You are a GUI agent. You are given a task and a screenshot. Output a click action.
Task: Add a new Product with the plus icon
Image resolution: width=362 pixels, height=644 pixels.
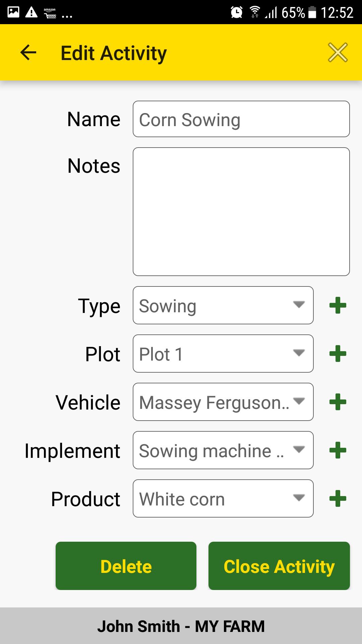(x=338, y=498)
